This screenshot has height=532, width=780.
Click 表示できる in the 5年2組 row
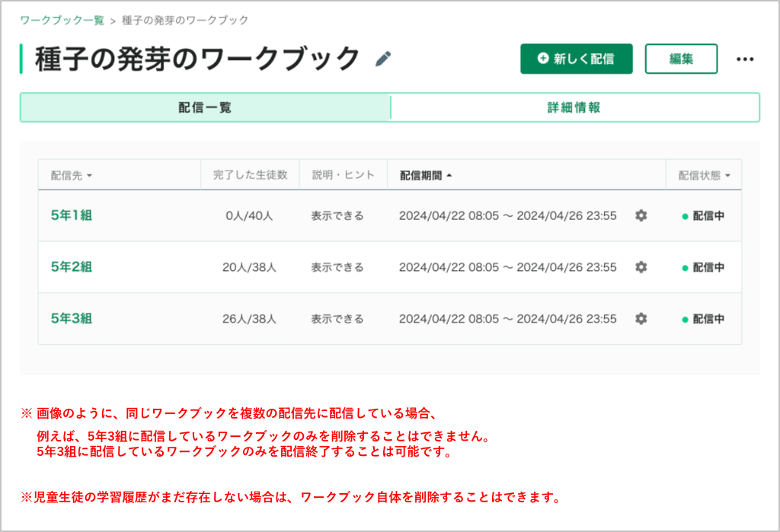pyautogui.click(x=337, y=267)
